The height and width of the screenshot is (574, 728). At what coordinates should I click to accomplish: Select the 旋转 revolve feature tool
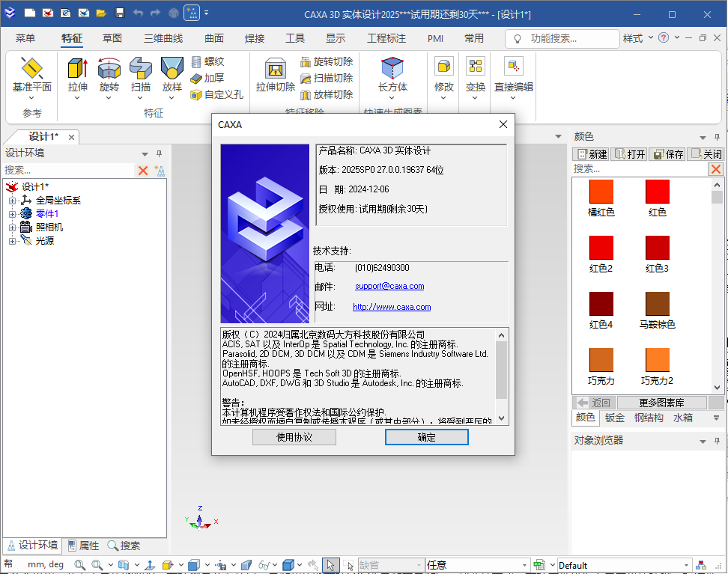[109, 74]
